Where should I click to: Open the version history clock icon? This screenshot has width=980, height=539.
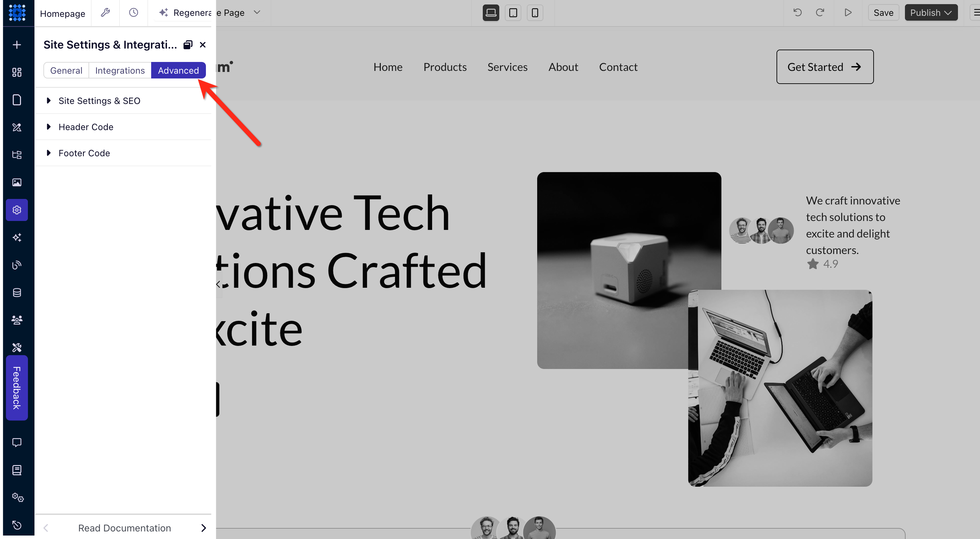133,12
